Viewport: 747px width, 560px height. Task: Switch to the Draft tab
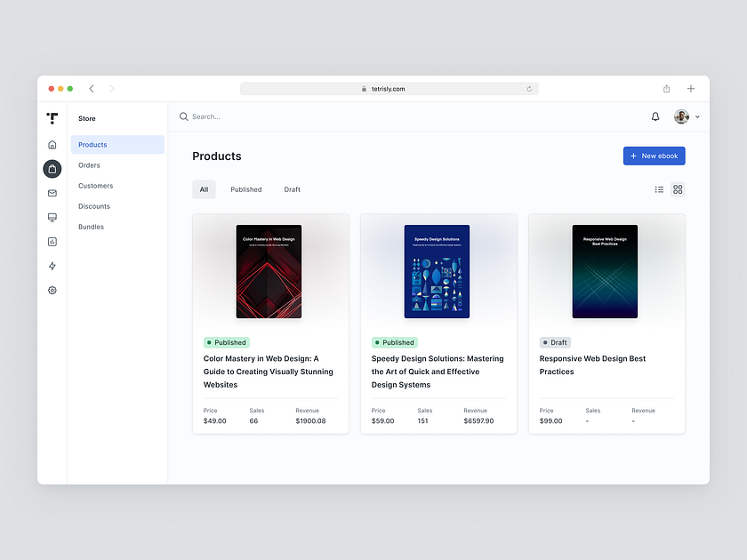292,189
